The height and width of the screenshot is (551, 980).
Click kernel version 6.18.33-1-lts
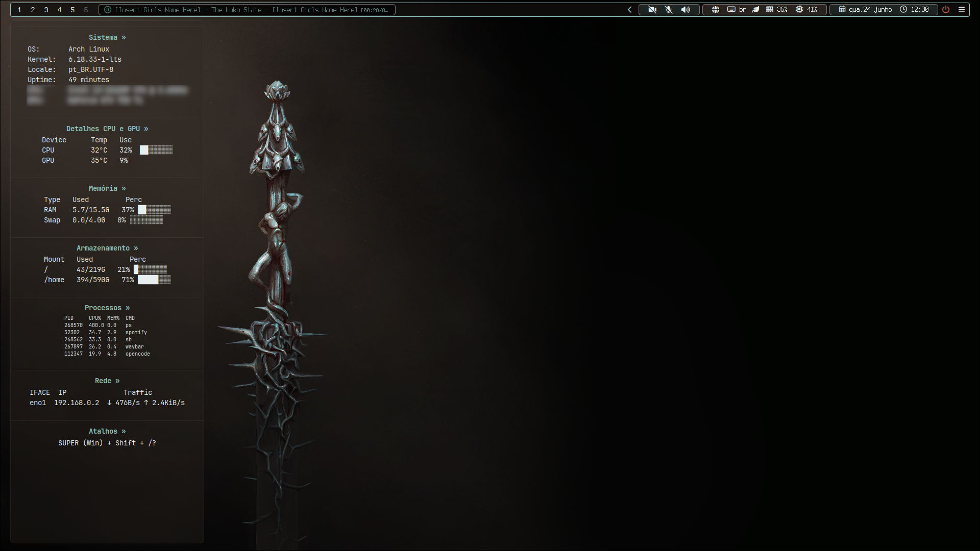coord(95,59)
